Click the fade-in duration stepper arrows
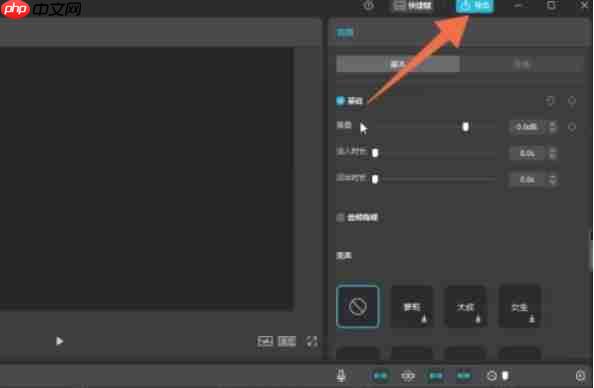 (x=553, y=153)
